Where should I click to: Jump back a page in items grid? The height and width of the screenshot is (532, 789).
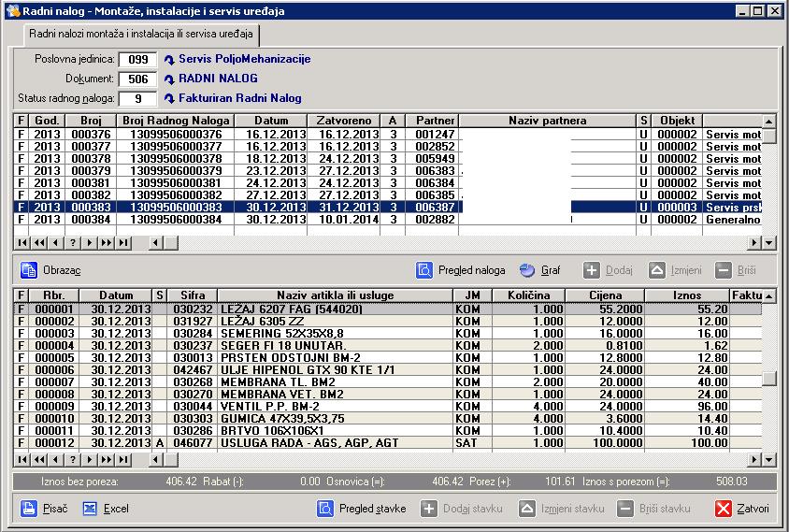(38, 459)
